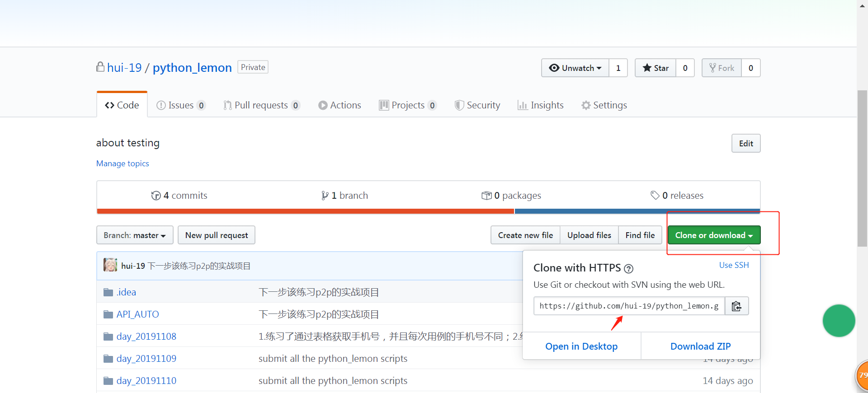Click the package icon beside 0 packages
868x393 pixels.
pyautogui.click(x=486, y=196)
